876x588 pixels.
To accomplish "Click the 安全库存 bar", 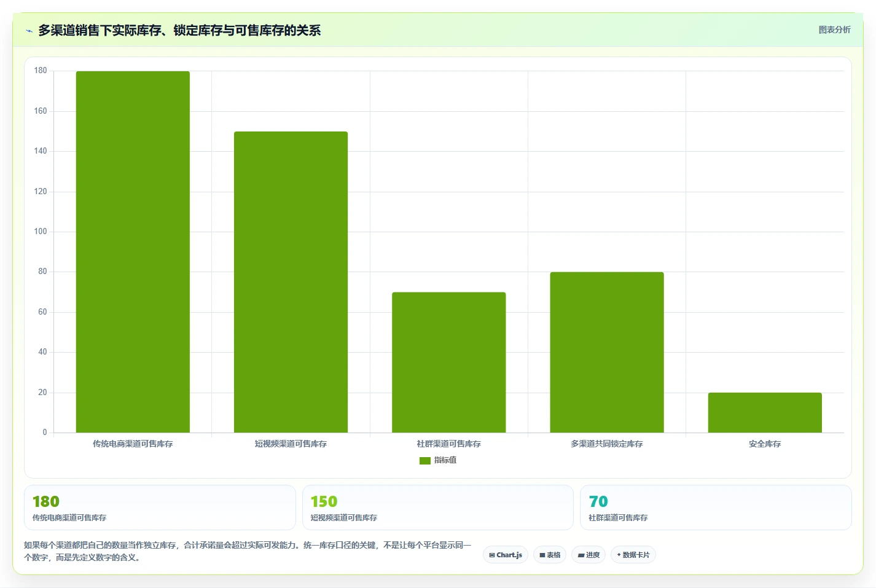I will pyautogui.click(x=765, y=412).
